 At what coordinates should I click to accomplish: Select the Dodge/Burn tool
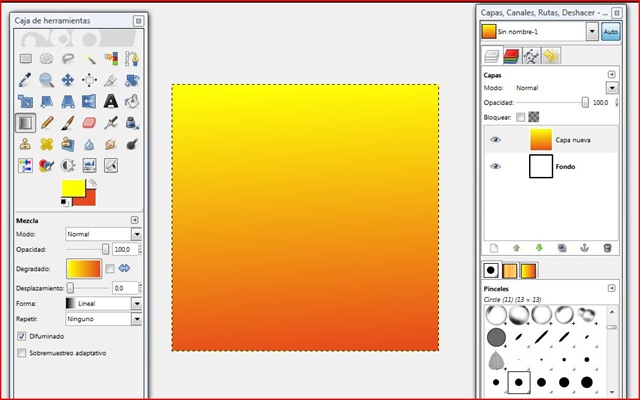(132, 144)
